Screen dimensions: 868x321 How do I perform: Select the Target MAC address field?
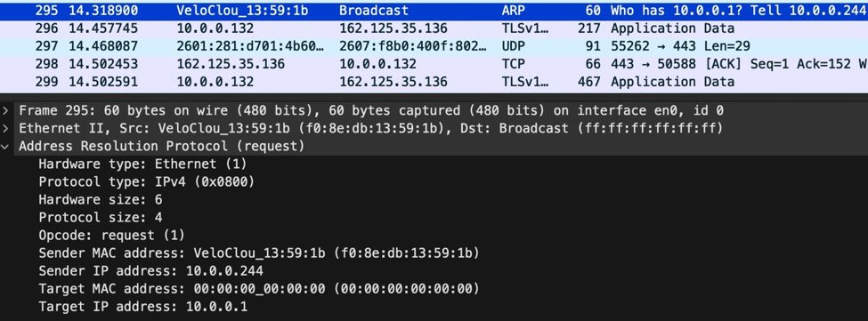434,288
